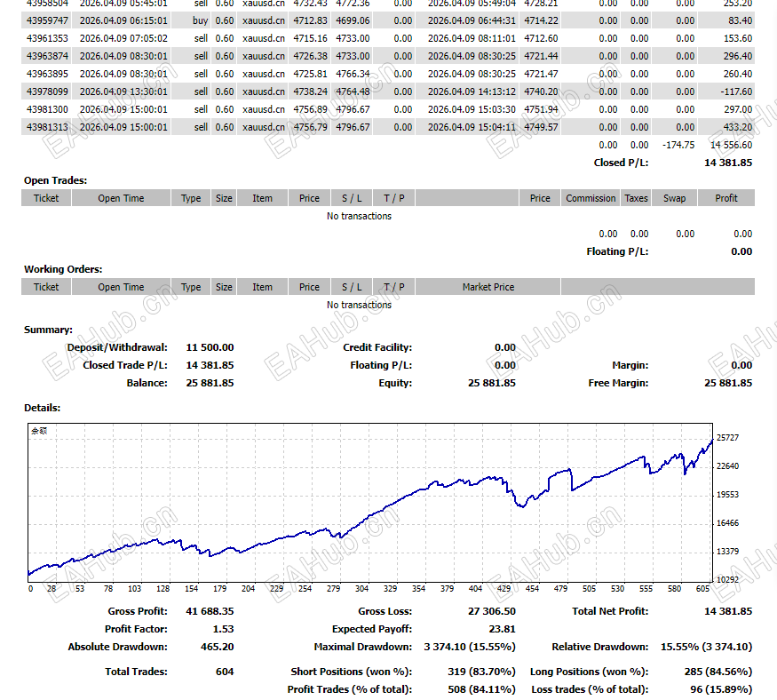This screenshot has height=700, width=777.
Task: Click Relative Drawdown value 15.55% (3 374.10)
Action: click(706, 647)
